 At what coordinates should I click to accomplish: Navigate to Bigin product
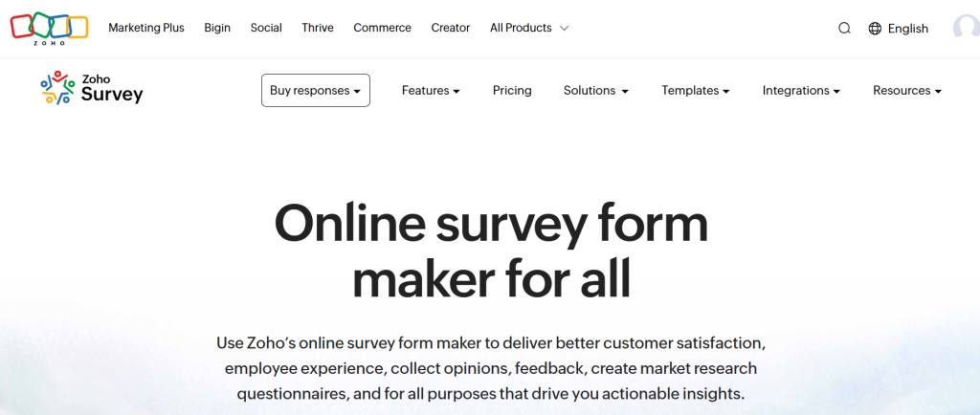point(217,28)
